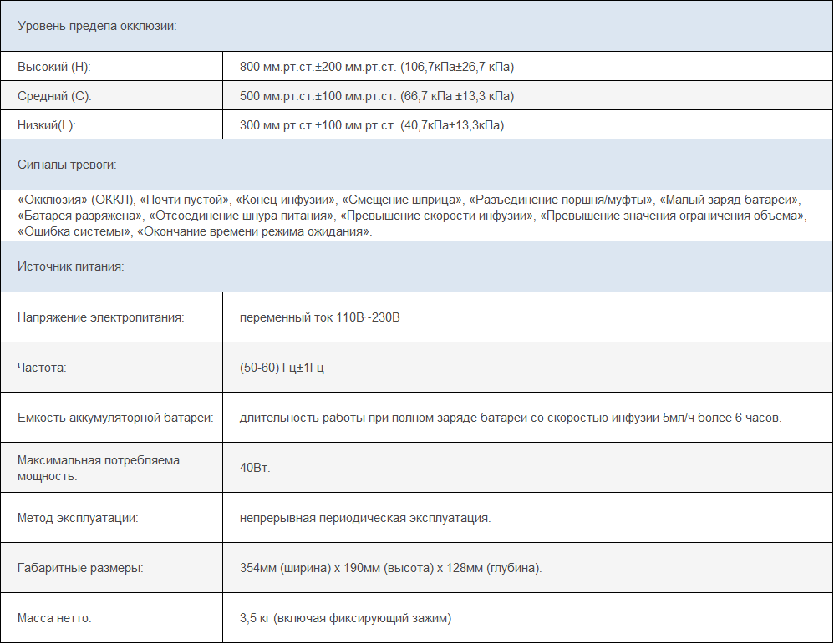Select the 'Емкость аккумуляторной батареи' label

[x=115, y=417]
